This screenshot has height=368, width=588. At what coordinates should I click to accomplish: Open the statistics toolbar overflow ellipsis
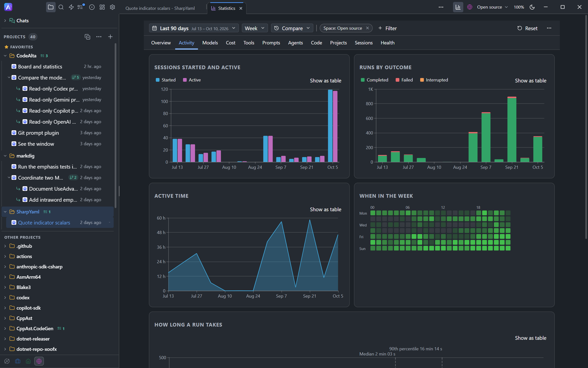coord(549,28)
